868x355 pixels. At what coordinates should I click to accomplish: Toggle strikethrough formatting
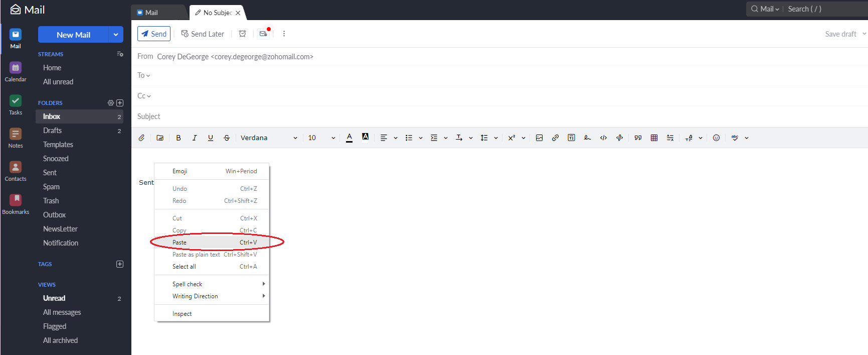tap(227, 138)
